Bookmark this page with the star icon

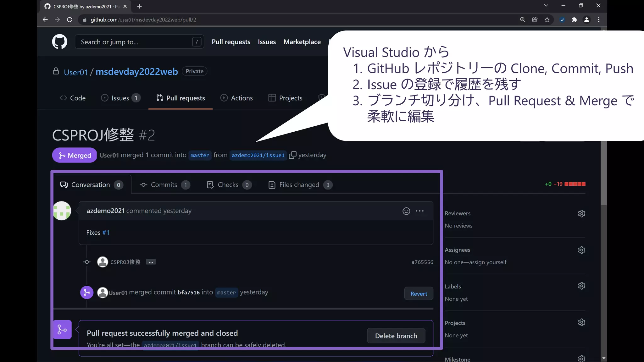coord(547,20)
